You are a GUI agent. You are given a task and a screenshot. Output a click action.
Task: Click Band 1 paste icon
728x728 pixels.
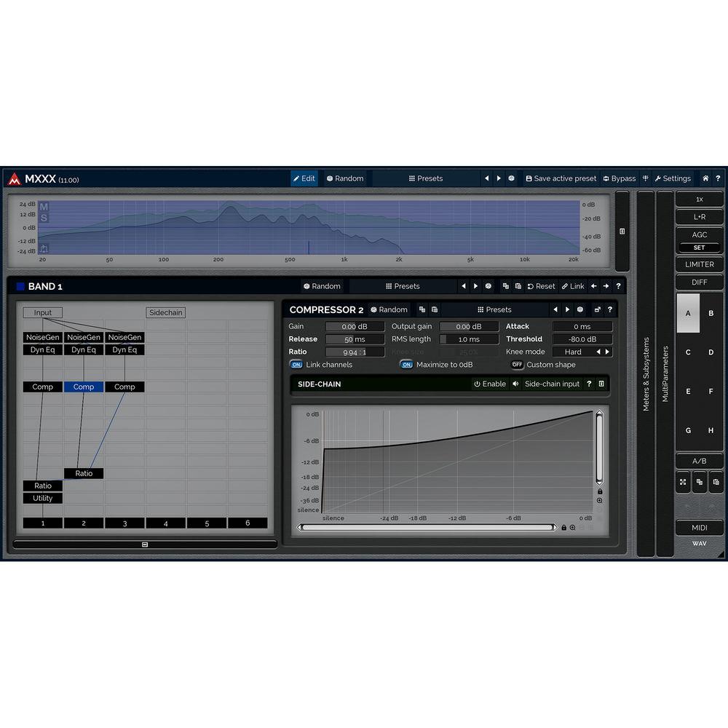pyautogui.click(x=518, y=286)
